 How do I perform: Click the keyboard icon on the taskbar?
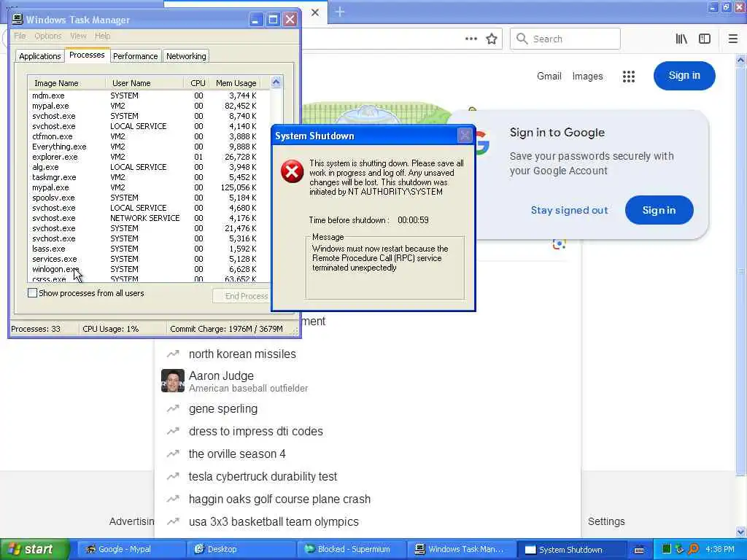coord(639,550)
